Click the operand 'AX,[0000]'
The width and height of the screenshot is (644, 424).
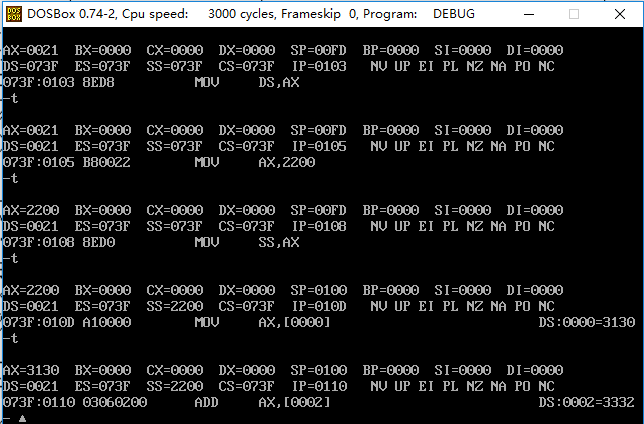point(294,322)
